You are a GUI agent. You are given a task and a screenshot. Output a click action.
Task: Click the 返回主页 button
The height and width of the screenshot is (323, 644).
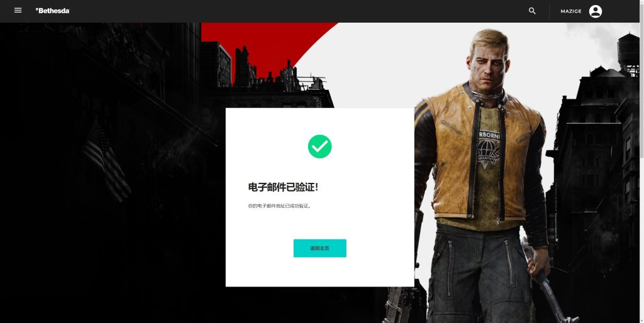[319, 248]
